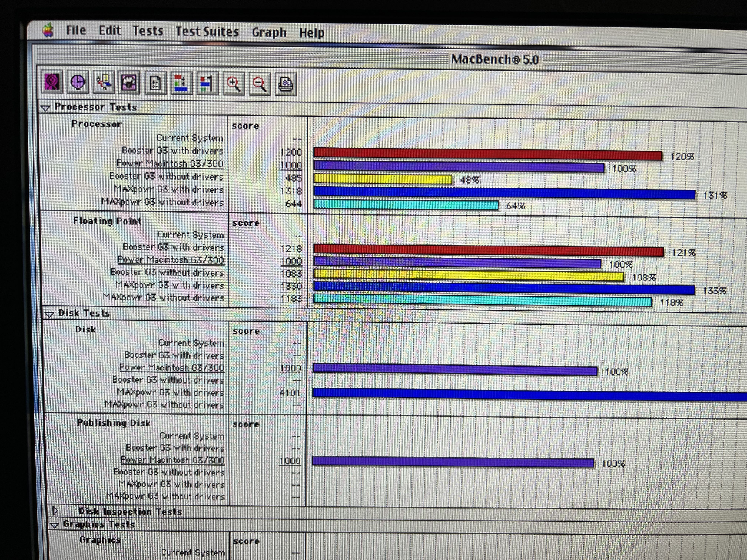Open the Edit menu
The image size is (747, 560).
[x=109, y=31]
